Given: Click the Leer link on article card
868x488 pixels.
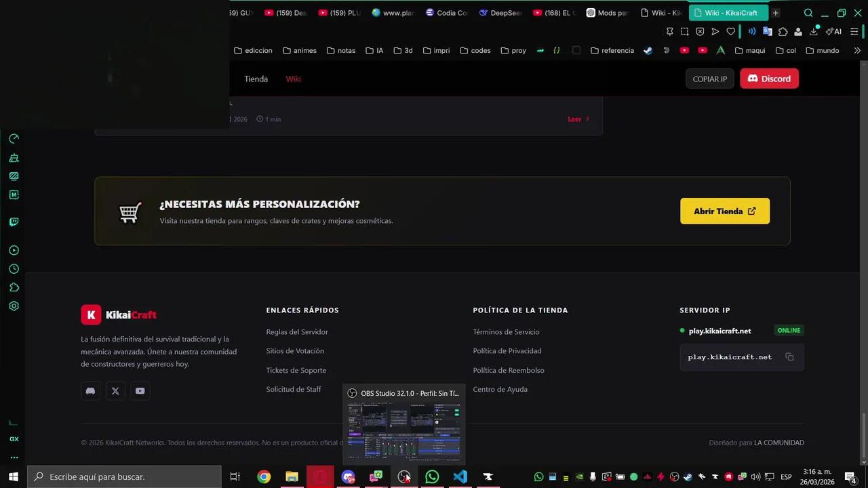Looking at the screenshot, I should click(x=578, y=119).
